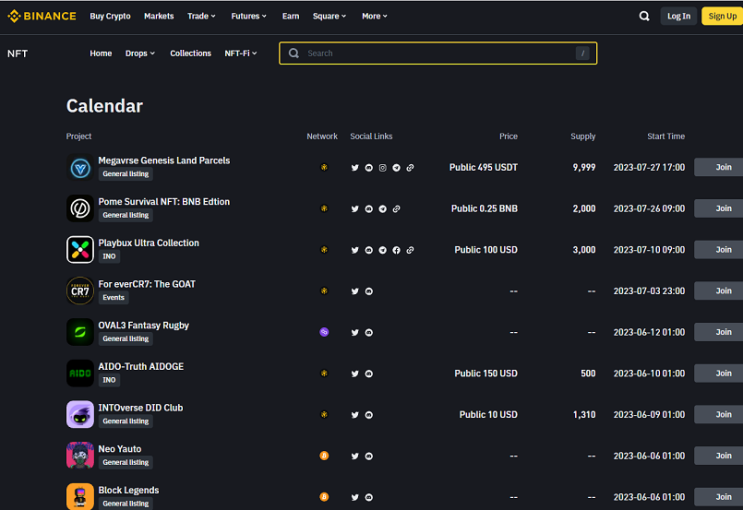Open Telegram link for Playbux Ultra Collection
Image resolution: width=743 pixels, height=510 pixels.
pos(382,250)
